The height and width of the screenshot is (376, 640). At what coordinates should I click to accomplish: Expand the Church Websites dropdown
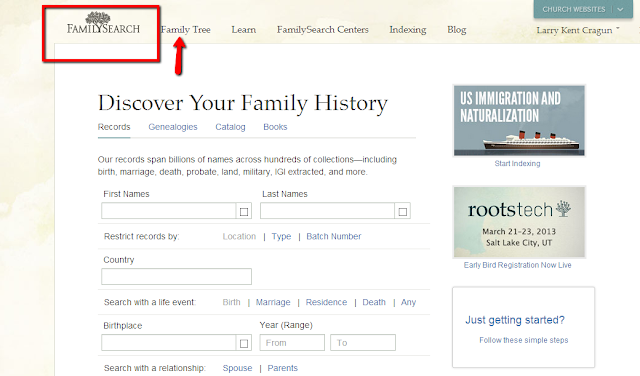(x=583, y=9)
